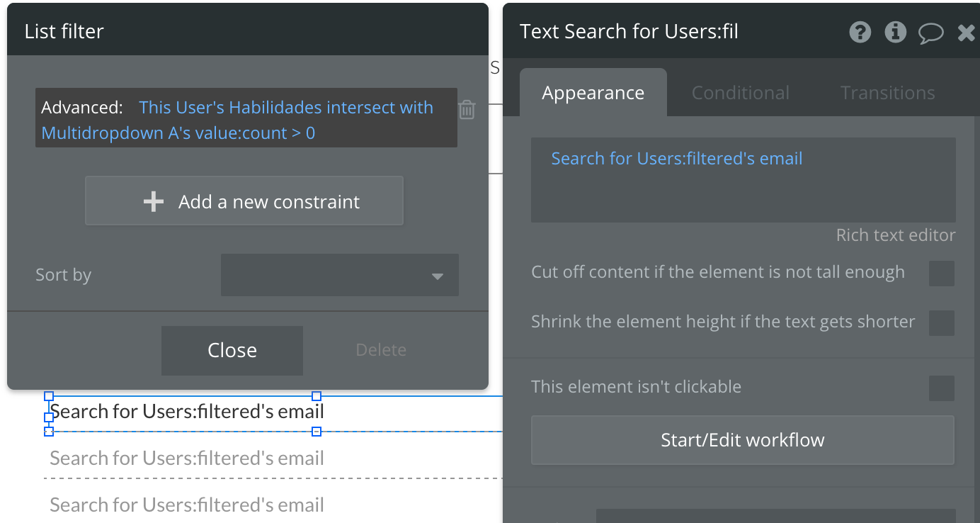
Task: Click the Sort by dropdown arrow
Action: coord(438,276)
